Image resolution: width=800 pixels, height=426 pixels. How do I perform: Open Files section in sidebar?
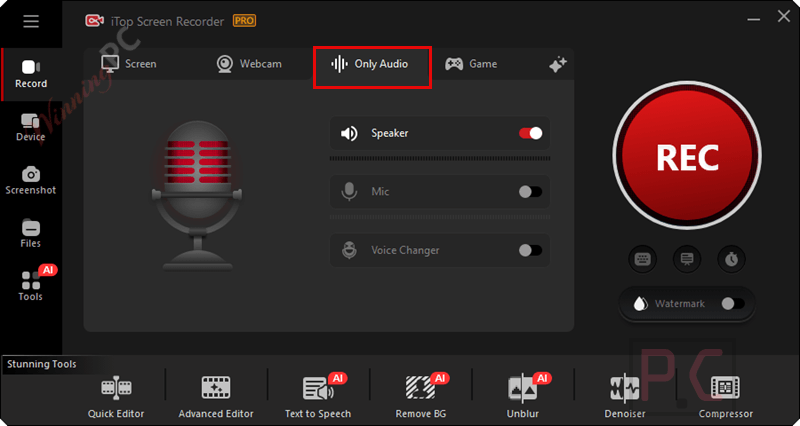(31, 234)
